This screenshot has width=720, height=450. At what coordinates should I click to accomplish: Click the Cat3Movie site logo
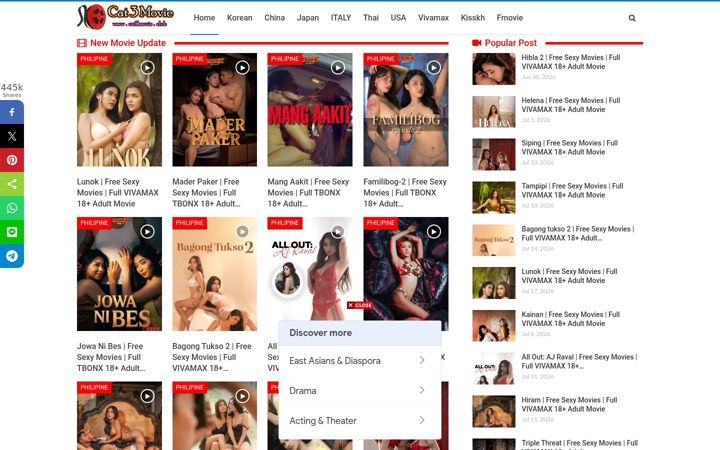pyautogui.click(x=126, y=16)
